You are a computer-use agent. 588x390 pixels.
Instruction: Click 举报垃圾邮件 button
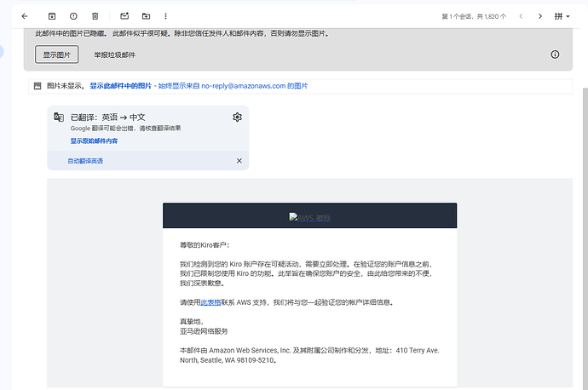coord(115,55)
